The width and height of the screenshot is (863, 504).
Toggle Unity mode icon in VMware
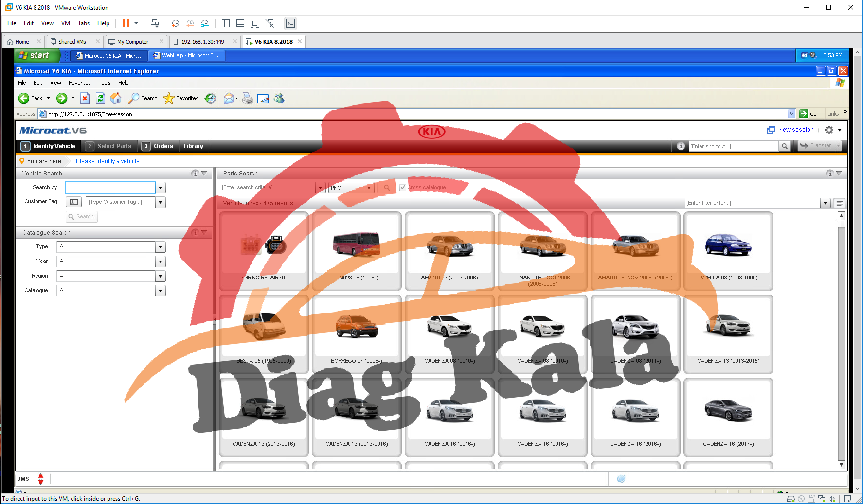click(270, 23)
